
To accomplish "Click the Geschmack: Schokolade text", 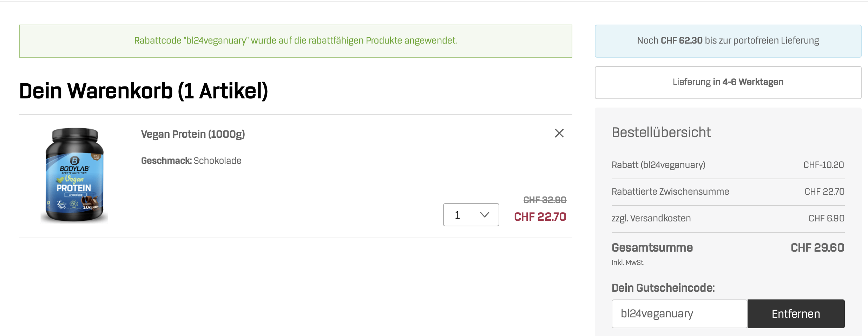I will click(x=191, y=161).
